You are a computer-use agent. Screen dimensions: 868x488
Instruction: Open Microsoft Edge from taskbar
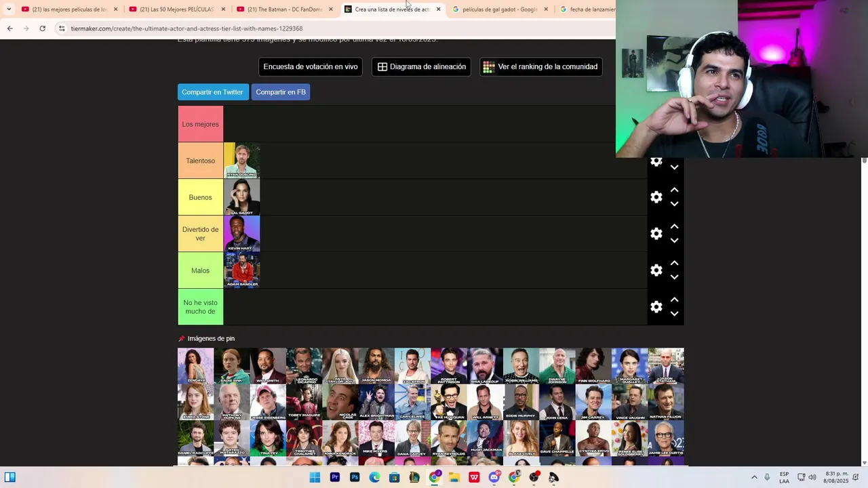(374, 477)
